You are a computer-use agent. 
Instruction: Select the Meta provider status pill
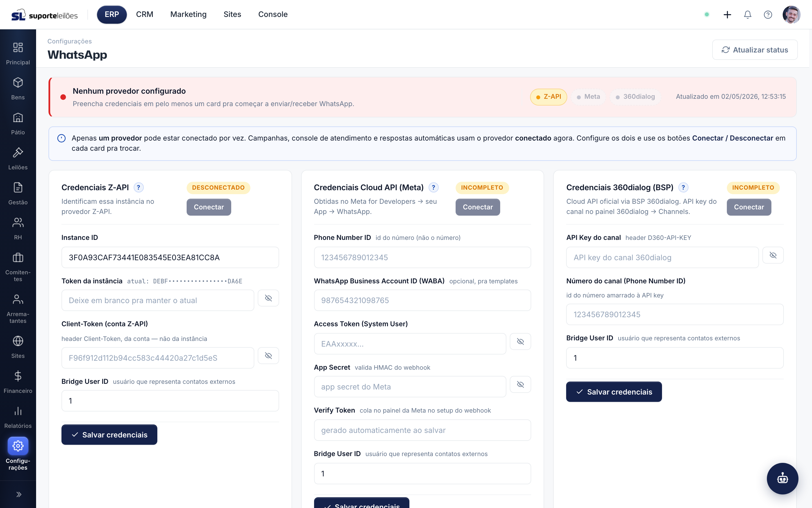[588, 97]
